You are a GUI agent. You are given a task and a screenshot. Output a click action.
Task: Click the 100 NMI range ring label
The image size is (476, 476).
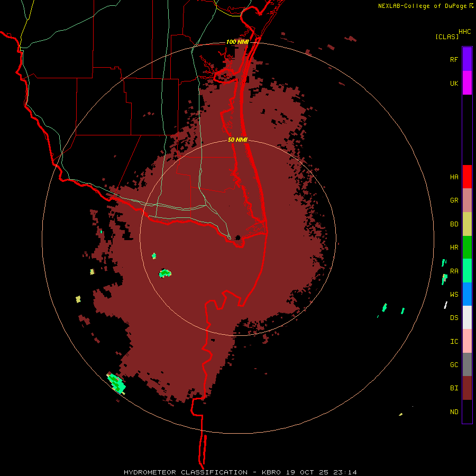(237, 42)
